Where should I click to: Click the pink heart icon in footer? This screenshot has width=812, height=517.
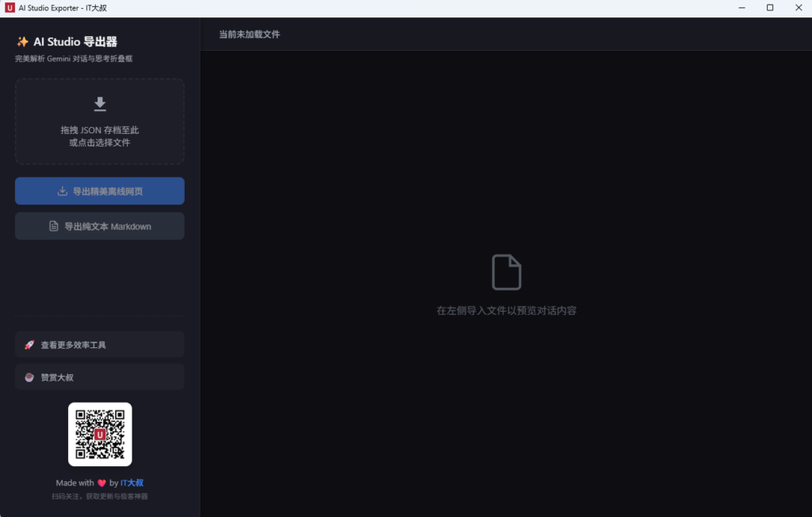click(101, 483)
